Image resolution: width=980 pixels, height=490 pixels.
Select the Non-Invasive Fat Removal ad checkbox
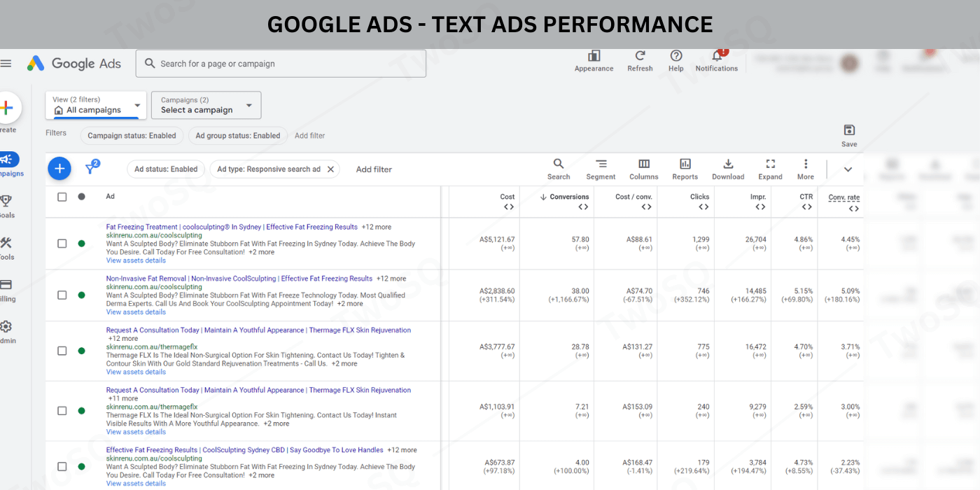[62, 295]
